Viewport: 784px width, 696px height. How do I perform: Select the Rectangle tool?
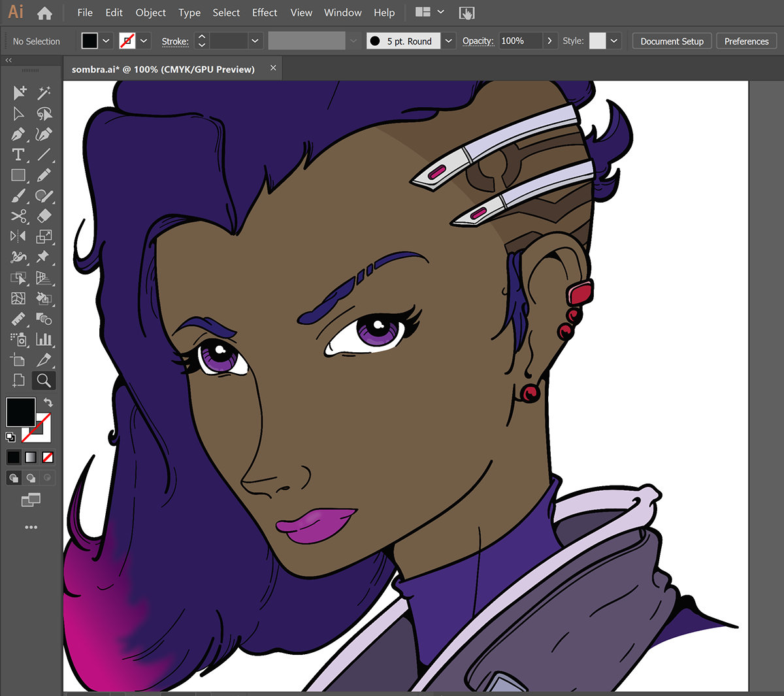19,175
